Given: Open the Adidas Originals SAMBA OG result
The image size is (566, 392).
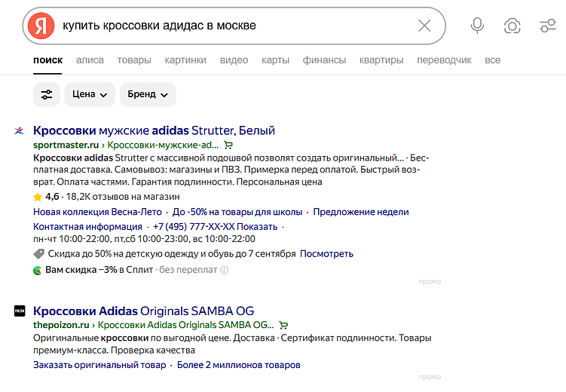Looking at the screenshot, I should [143, 311].
